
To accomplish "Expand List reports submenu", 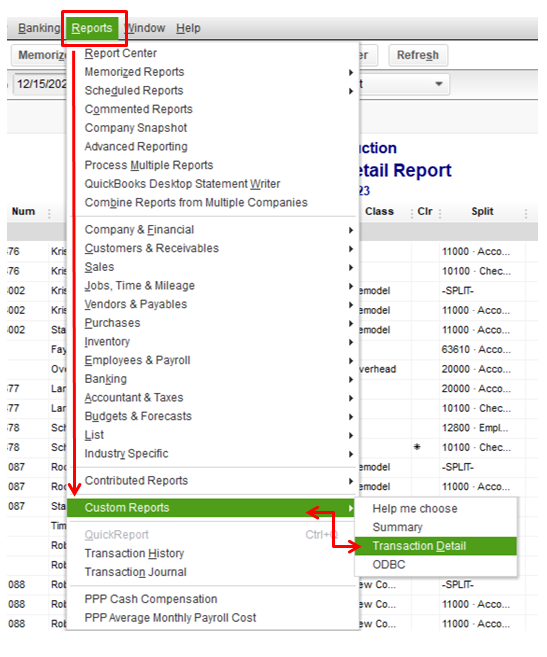I will pos(213,435).
